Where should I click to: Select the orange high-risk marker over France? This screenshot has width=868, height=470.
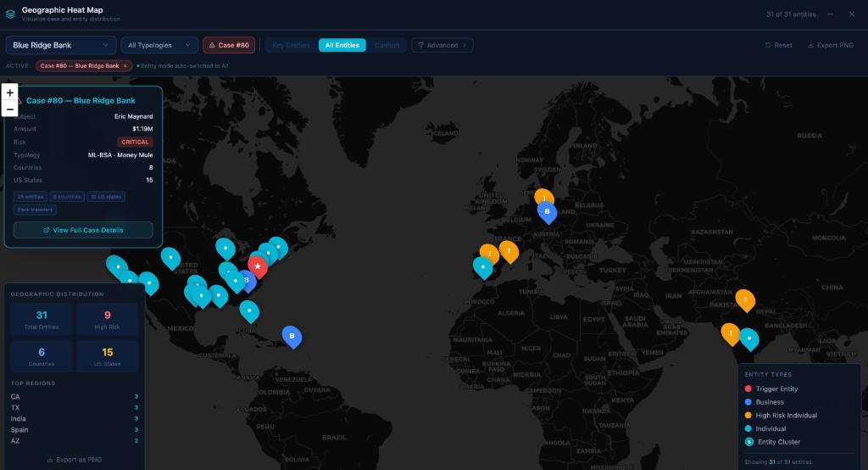point(509,250)
